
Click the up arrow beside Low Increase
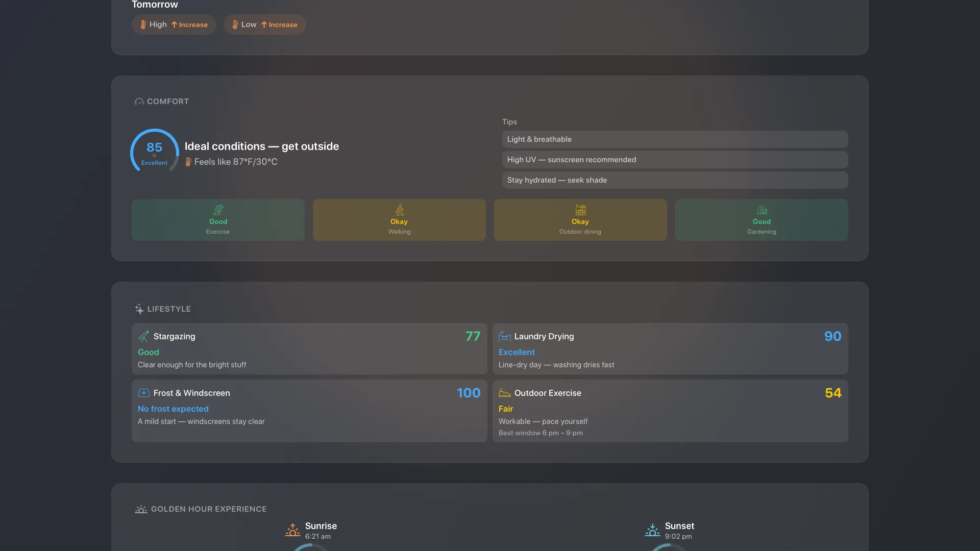(264, 24)
